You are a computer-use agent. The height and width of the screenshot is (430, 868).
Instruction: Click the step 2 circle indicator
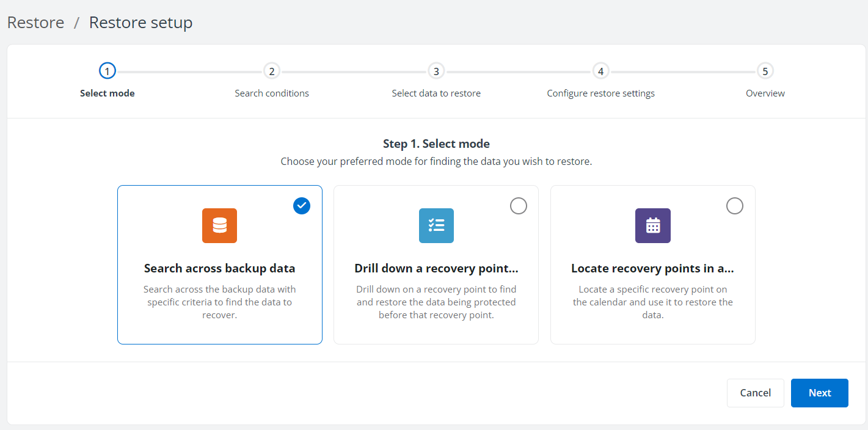(271, 71)
